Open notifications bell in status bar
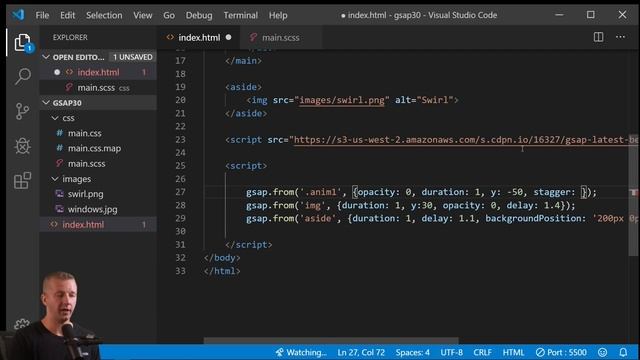This screenshot has width=640, height=360. click(x=623, y=352)
